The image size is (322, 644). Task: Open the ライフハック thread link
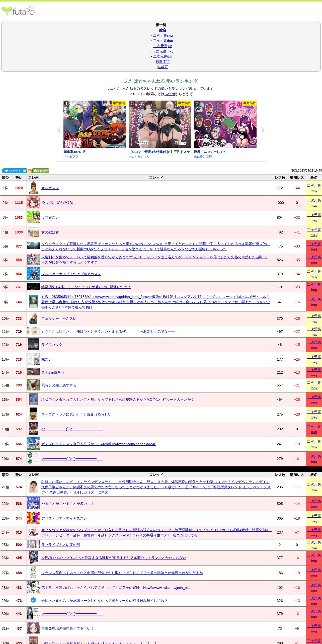[x=52, y=345]
